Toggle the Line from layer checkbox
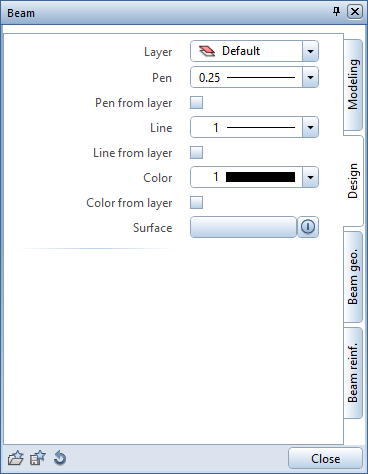The width and height of the screenshot is (368, 474). [196, 153]
